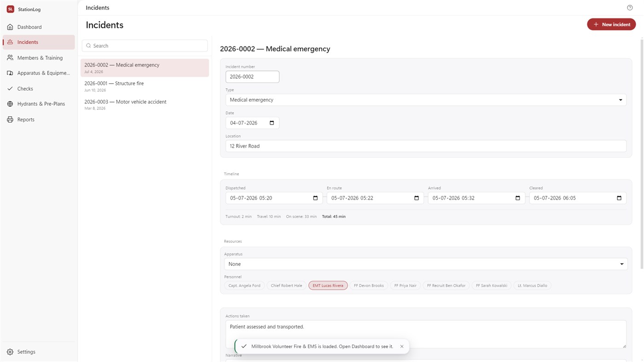The image size is (644, 362).
Task: Toggle FF Devon Brooks personnel chip
Action: coord(369,286)
